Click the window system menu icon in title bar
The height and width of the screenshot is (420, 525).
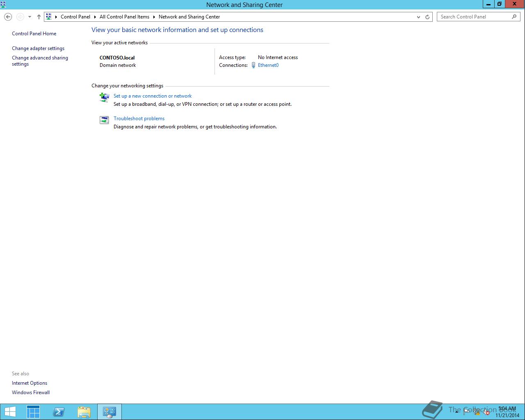[3, 5]
